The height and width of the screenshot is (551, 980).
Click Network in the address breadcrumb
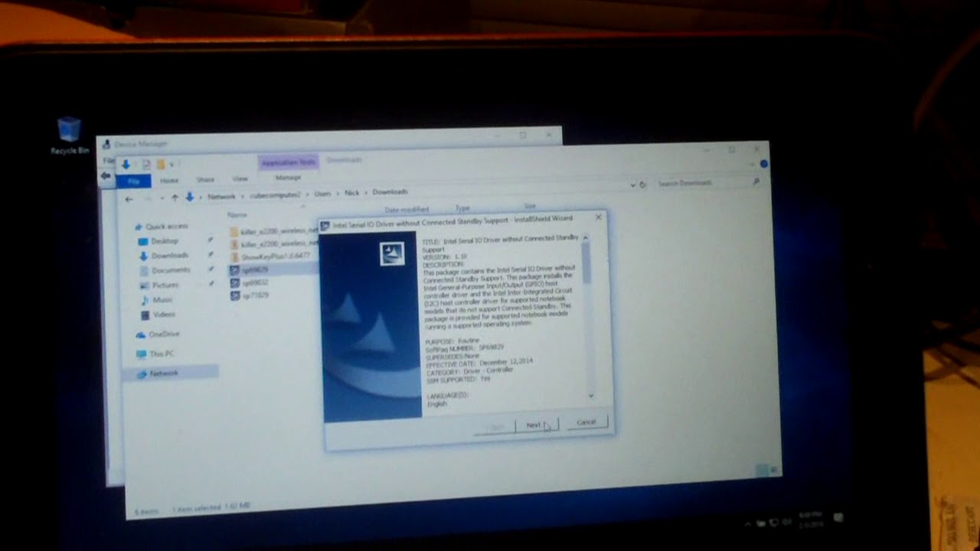[x=221, y=197]
